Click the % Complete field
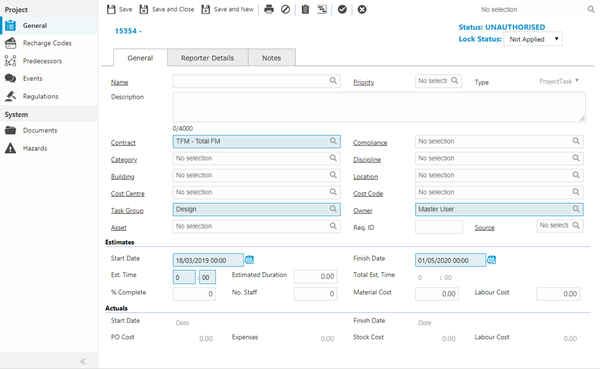This screenshot has width=600, height=369. pyautogui.click(x=194, y=294)
